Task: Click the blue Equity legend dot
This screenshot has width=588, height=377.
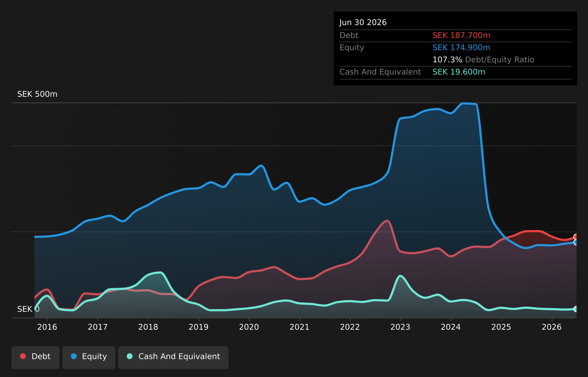Action: click(74, 356)
